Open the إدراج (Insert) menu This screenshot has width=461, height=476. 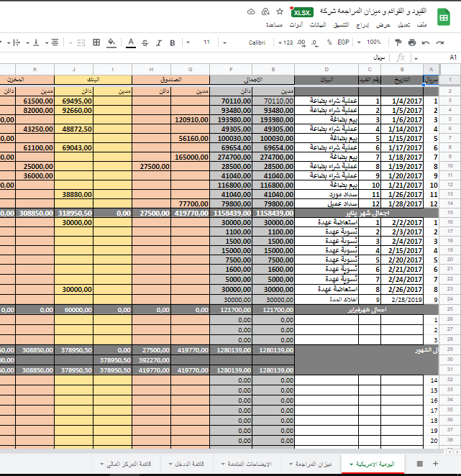point(364,24)
